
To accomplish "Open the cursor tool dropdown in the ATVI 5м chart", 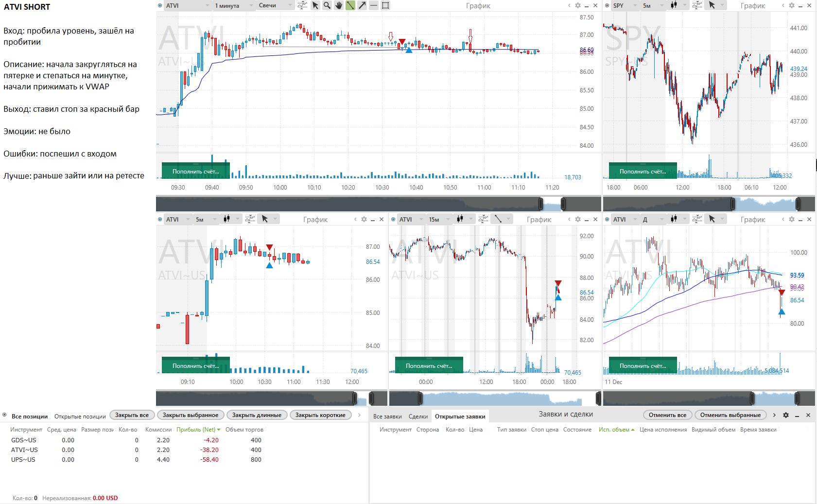I will click(275, 219).
